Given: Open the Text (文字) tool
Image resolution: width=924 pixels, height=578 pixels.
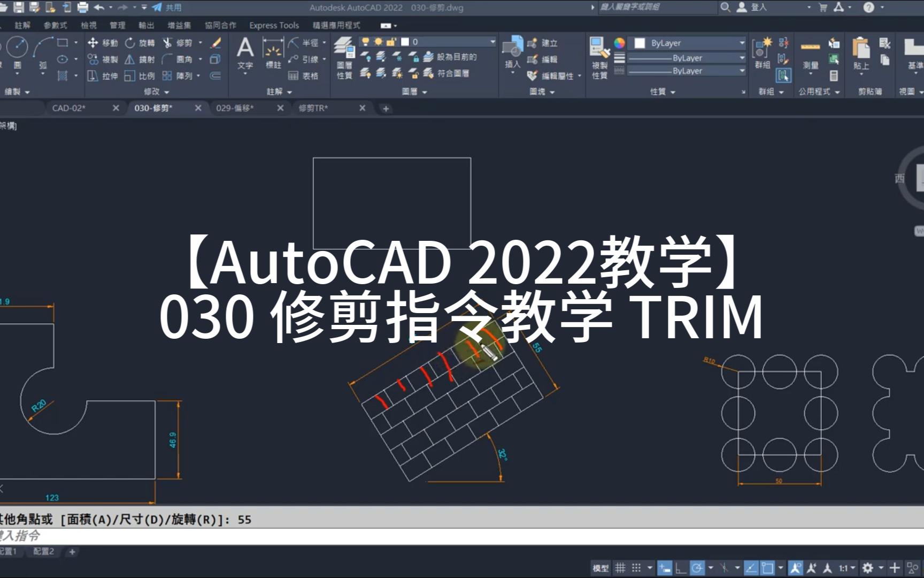Looking at the screenshot, I should [x=245, y=54].
